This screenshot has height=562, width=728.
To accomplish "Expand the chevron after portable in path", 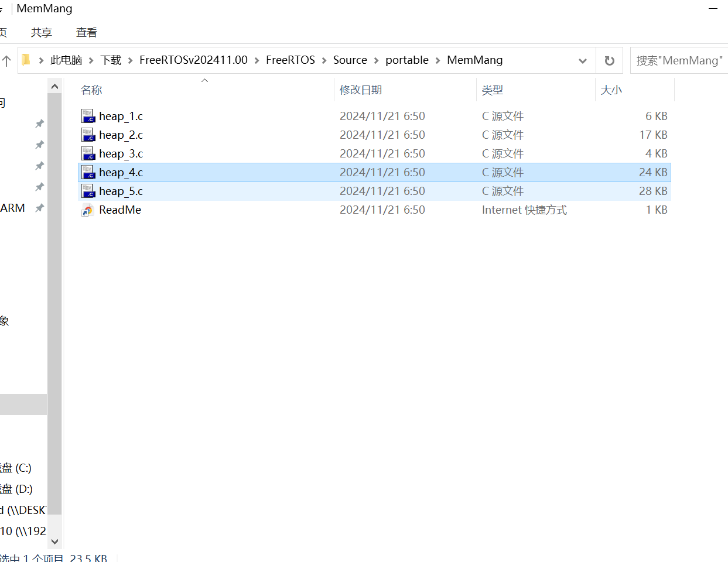I will 438,60.
